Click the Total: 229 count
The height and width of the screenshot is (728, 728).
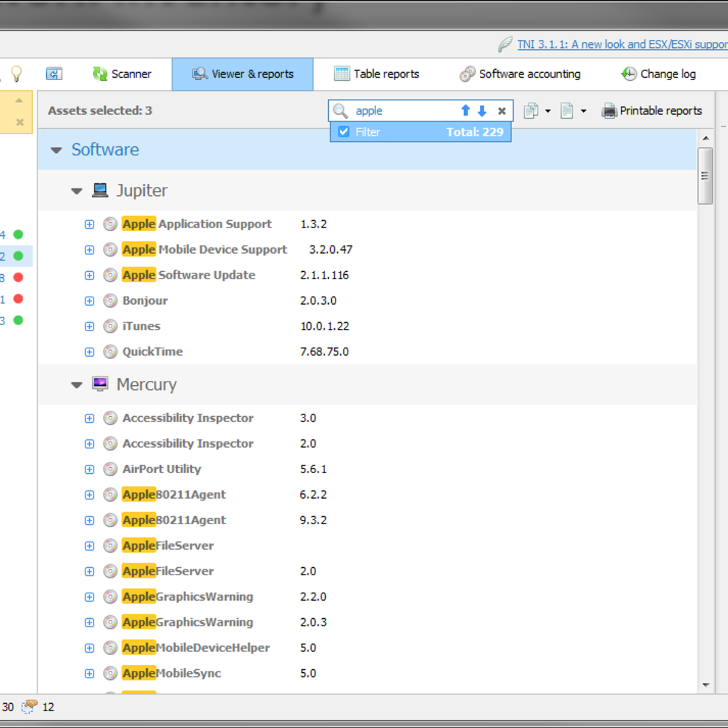[475, 132]
